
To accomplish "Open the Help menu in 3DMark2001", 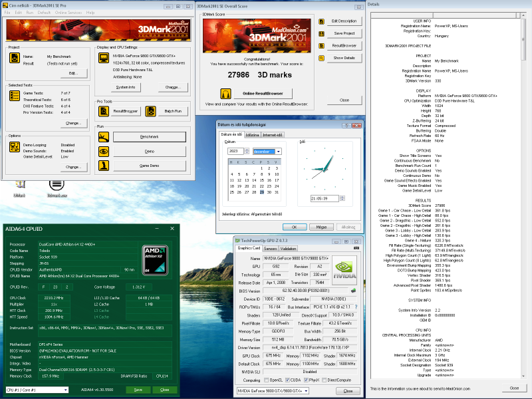I will 90,13.
